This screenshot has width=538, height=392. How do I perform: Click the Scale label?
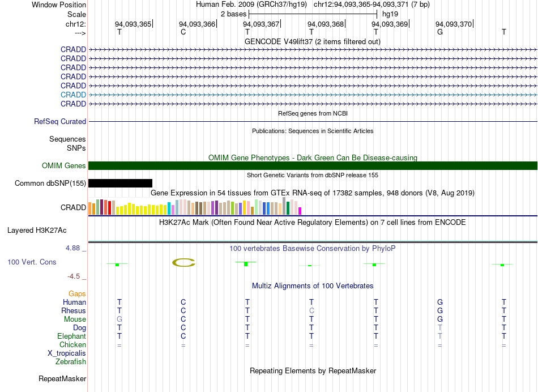click(x=76, y=14)
